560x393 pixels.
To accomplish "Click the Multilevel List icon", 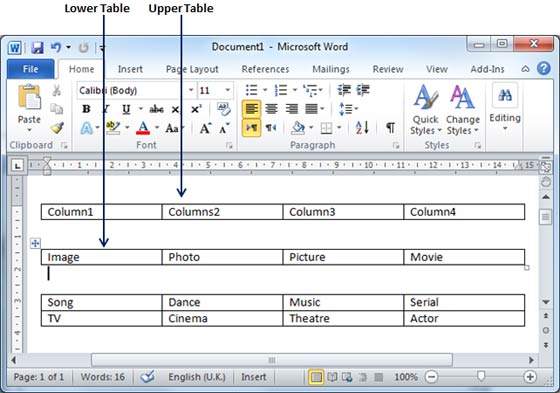I will pyautogui.click(x=311, y=90).
